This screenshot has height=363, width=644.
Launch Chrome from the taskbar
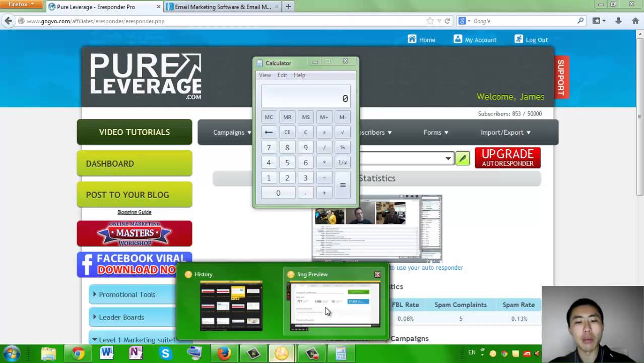78,353
